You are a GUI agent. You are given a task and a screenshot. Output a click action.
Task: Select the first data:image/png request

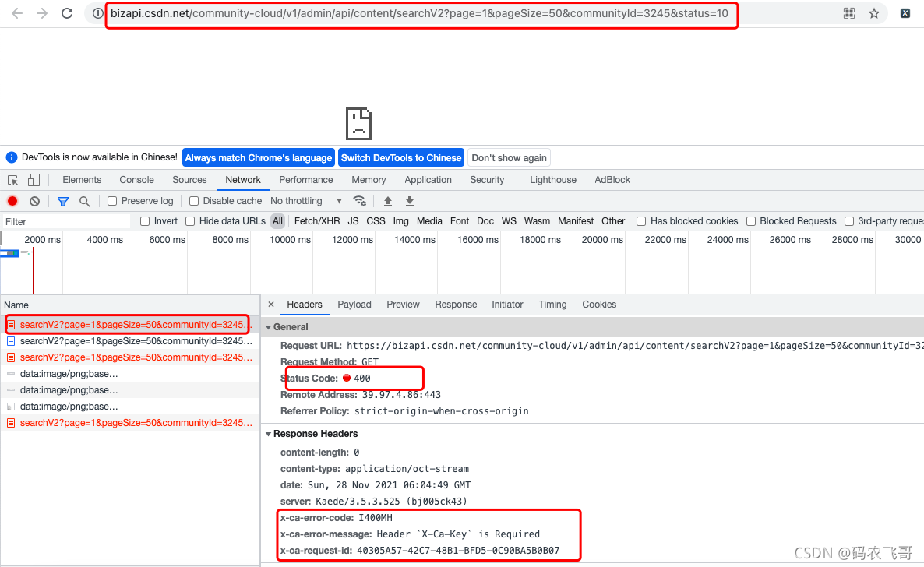129,374
